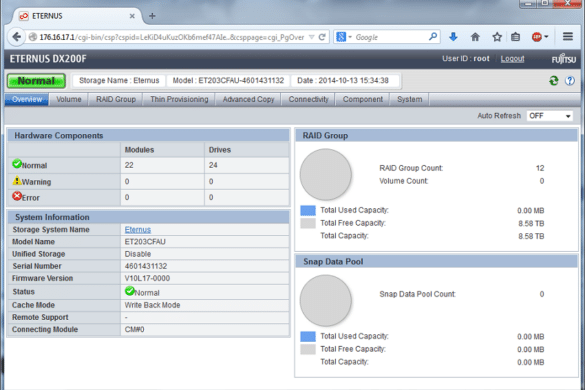
Task: Go to the browser home page icon
Action: pyautogui.click(x=475, y=37)
